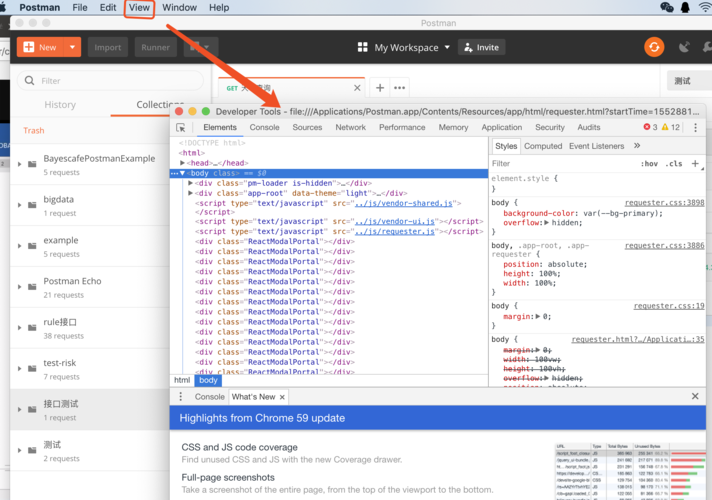
Task: Switch to the Network tab in DevTools
Action: pyautogui.click(x=350, y=128)
